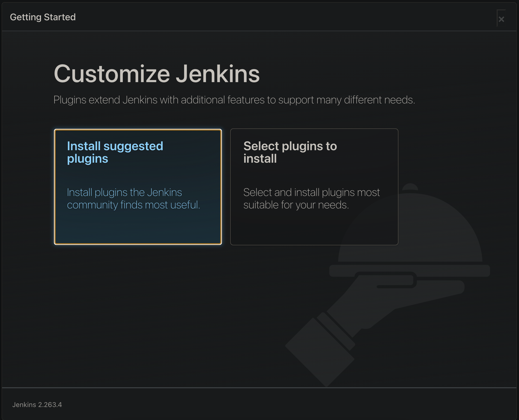Screen dimensions: 519x420
Task: Click the Jenkins 2.263.4 version text
Action: 37,405
